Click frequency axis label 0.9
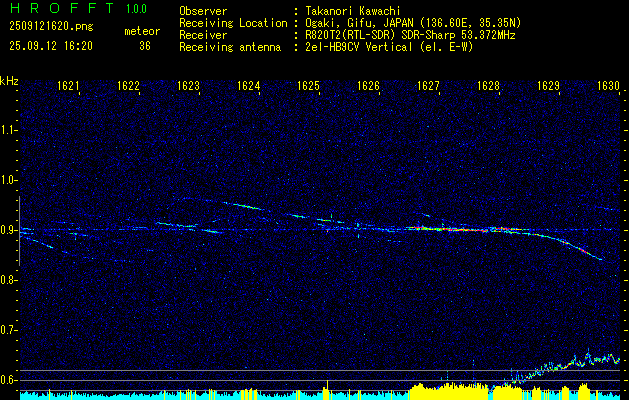Viewport: 629px width, 400px height. coord(9,230)
